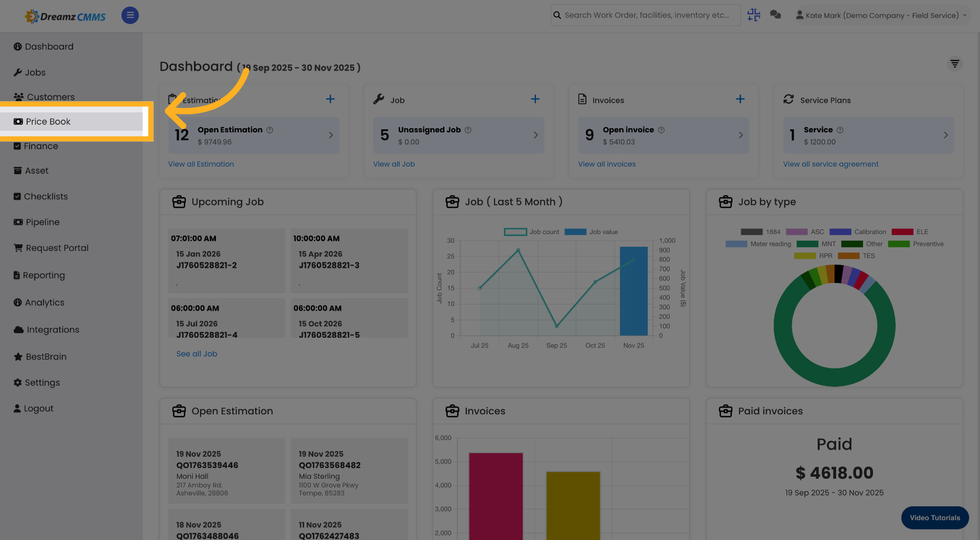Open upcoming job J1760528821-2 card

(227, 261)
